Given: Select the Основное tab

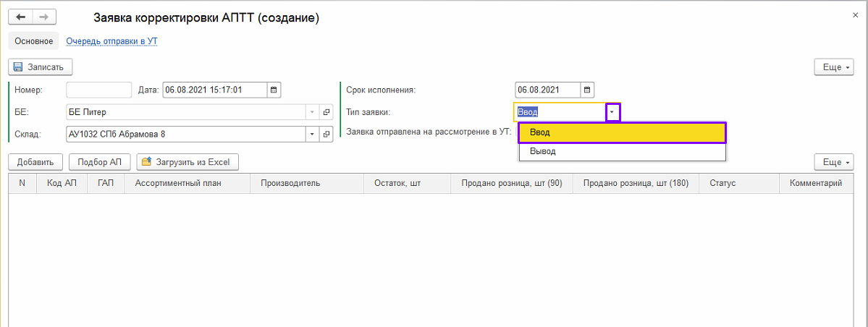Looking at the screenshot, I should click(34, 41).
